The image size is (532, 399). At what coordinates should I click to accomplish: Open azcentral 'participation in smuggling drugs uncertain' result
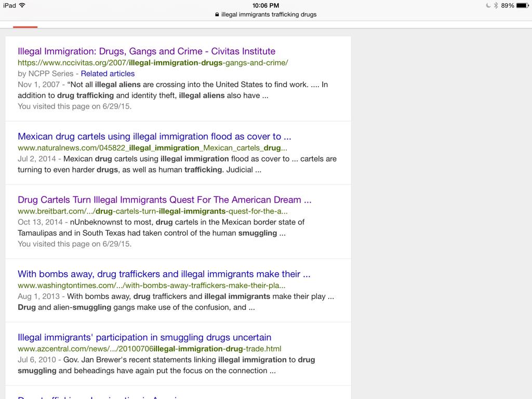(144, 337)
